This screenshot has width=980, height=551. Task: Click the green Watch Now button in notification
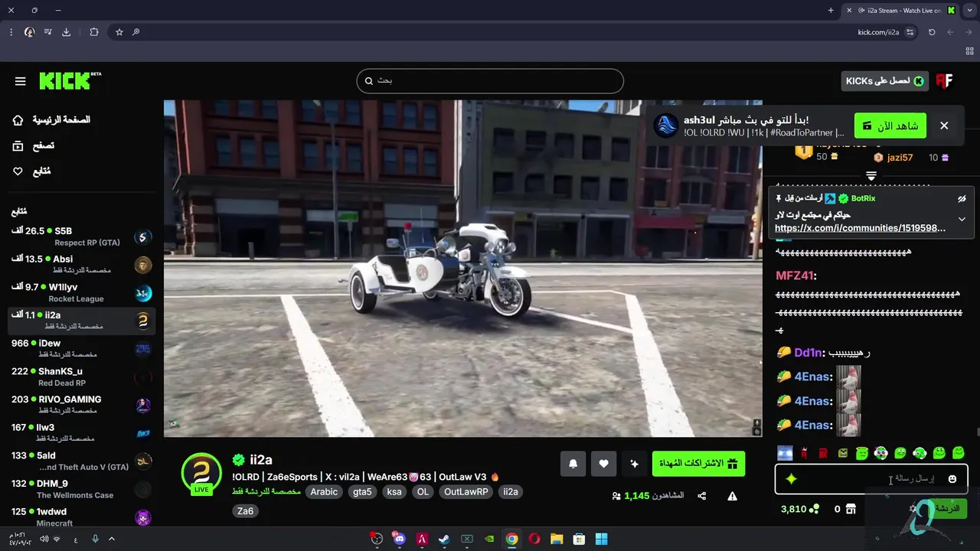(890, 126)
